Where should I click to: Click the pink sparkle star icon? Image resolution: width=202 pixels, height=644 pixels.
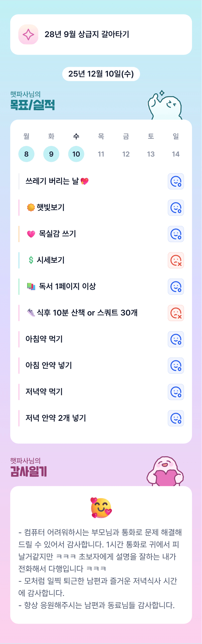tap(28, 35)
